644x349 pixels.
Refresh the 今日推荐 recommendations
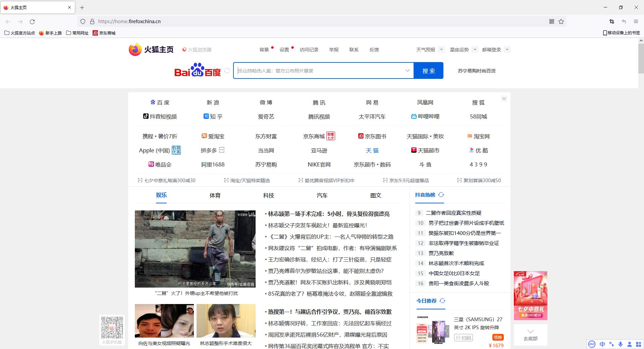tap(442, 301)
